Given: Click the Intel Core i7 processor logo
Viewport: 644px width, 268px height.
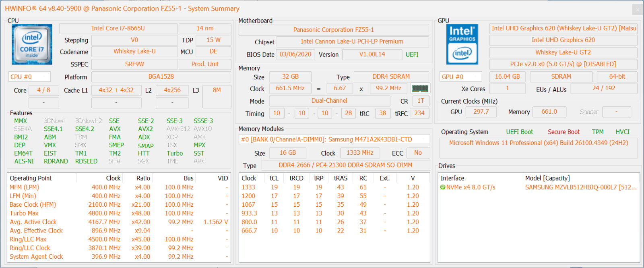Looking at the screenshot, I should pos(32,44).
